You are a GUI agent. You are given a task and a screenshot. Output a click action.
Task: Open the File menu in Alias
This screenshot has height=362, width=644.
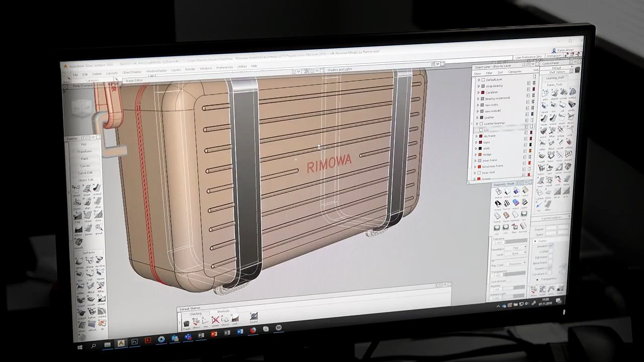[x=75, y=75]
